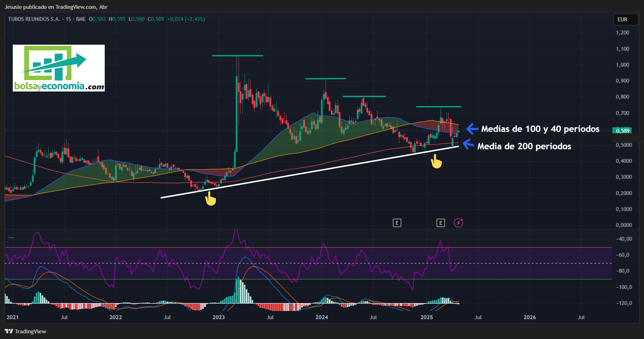The height and width of the screenshot is (339, 644).
Task: Click the blue arrow beside 'Medias de 100 y 40 periodos'
Action: [472, 129]
